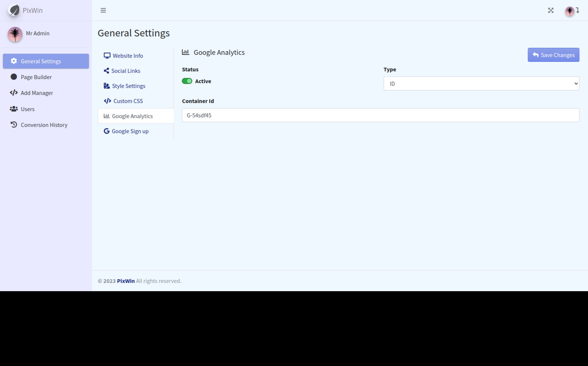Click the Conversion History clock icon
Screen dimensions: 588x366
tap(14, 125)
